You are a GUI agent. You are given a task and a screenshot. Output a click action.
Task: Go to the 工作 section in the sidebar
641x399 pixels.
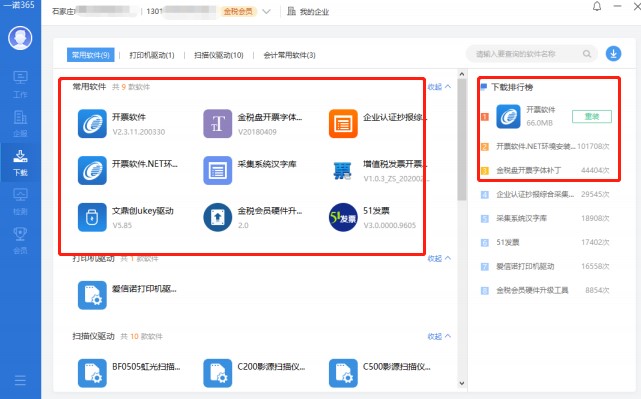point(20,85)
